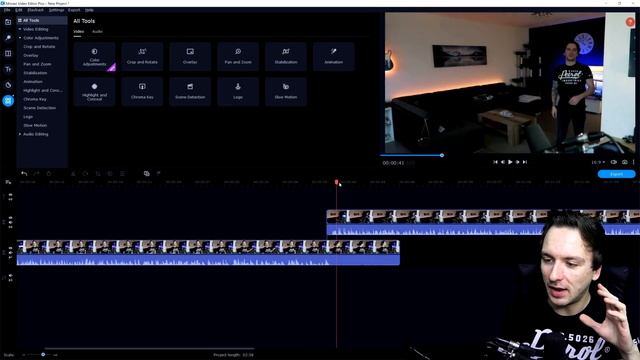640x360 pixels.
Task: Click the Rotate icon in timeline toolbar
Action: tap(85, 174)
